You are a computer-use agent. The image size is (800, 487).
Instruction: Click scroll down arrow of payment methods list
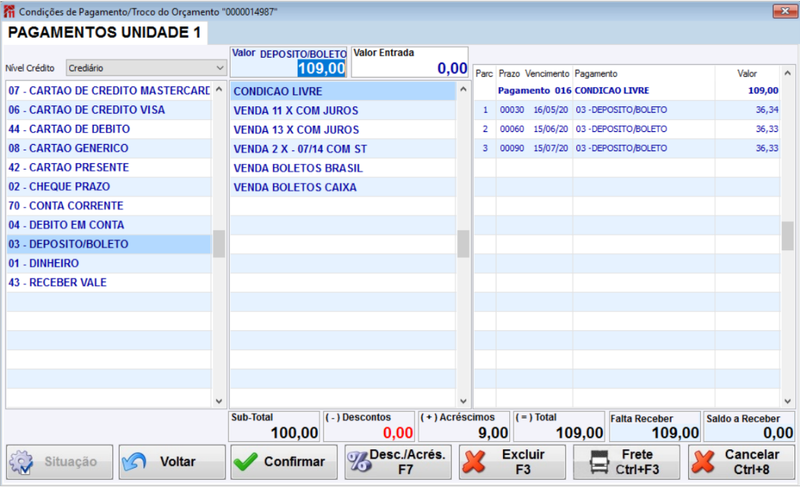point(219,401)
